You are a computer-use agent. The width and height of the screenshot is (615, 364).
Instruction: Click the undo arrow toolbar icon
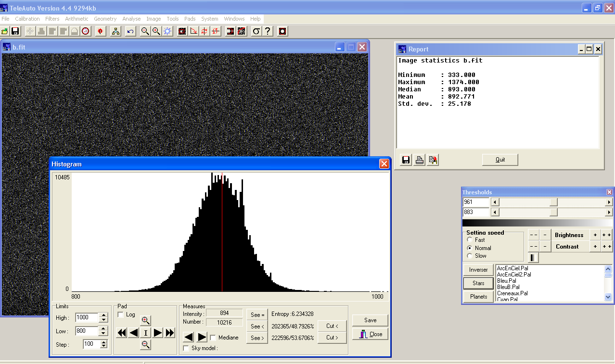pyautogui.click(x=130, y=31)
